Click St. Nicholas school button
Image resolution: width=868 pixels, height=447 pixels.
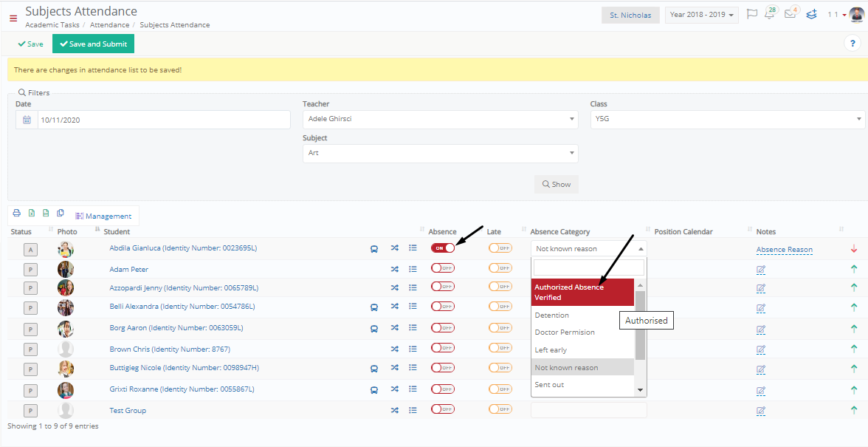(630, 15)
